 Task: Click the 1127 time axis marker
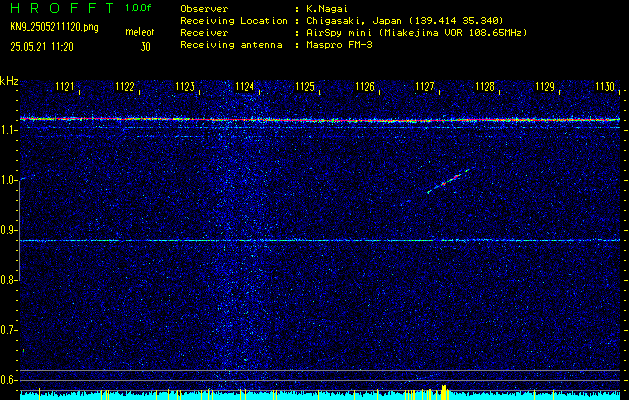425,86
